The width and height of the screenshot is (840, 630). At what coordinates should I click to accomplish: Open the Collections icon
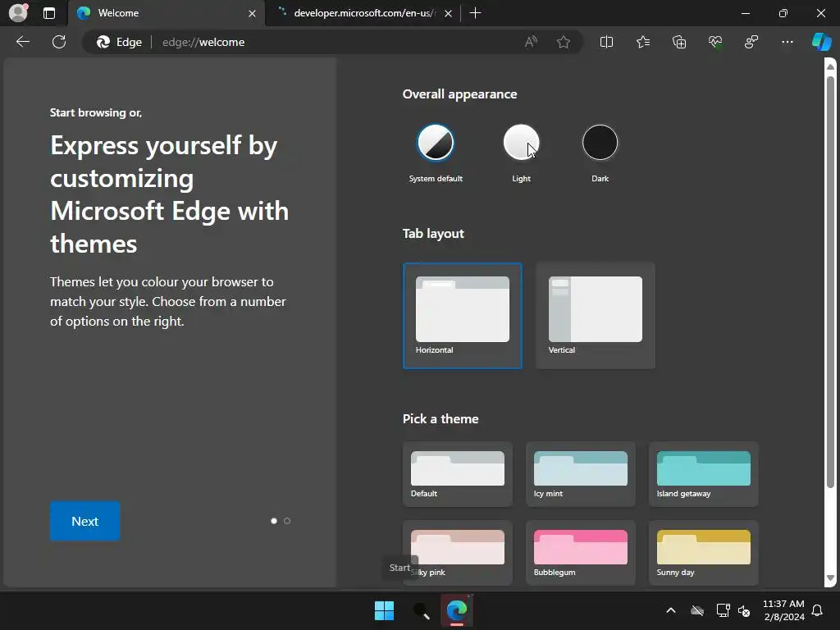[x=679, y=42]
